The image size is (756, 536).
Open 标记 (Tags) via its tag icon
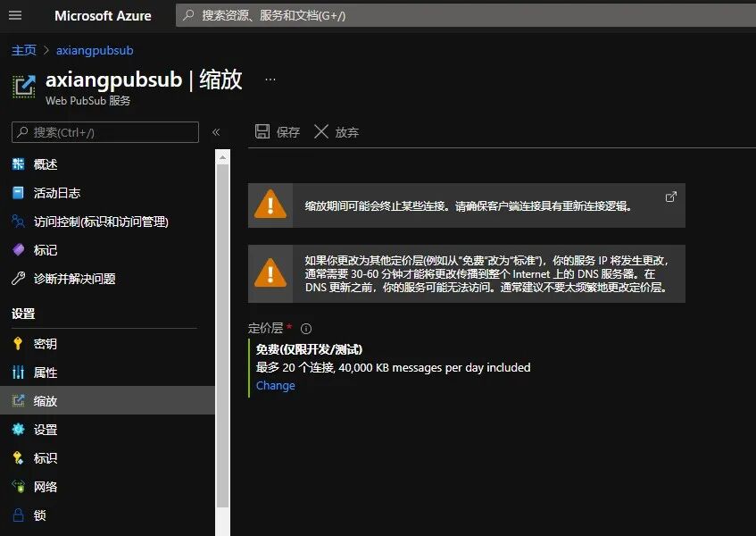(18, 249)
